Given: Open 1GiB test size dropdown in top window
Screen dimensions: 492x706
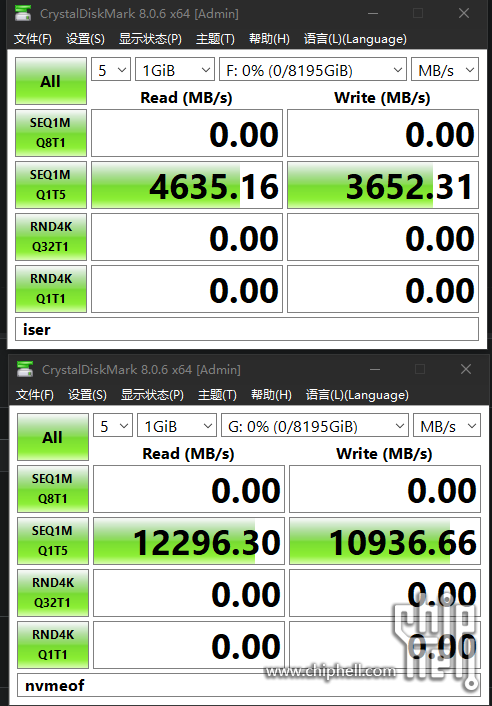Looking at the screenshot, I should [x=175, y=70].
